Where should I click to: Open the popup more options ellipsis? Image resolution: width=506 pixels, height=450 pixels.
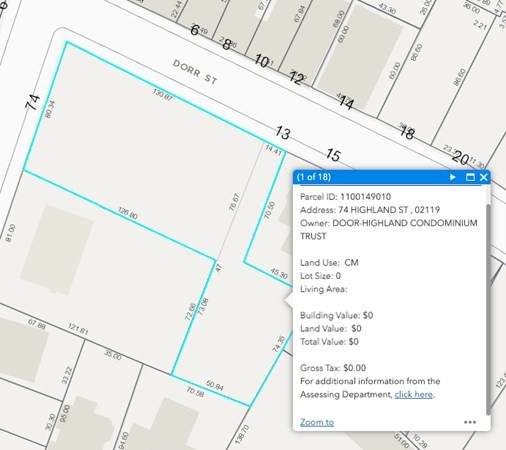click(470, 422)
